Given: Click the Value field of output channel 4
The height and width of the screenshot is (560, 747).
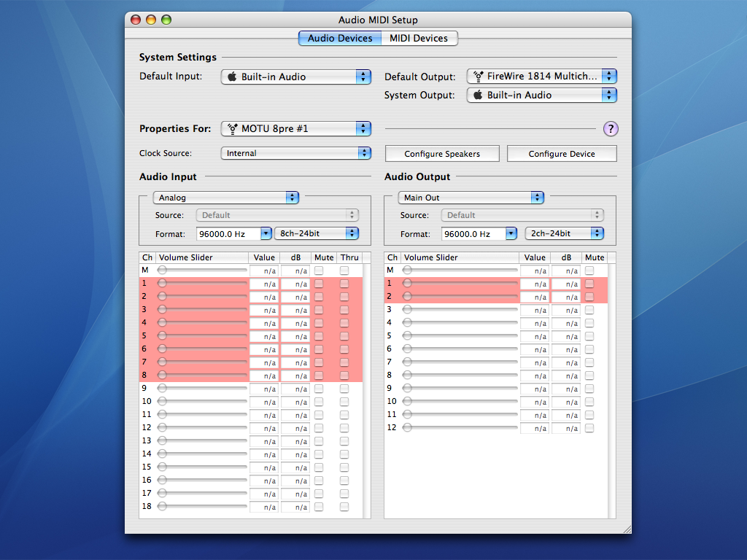Looking at the screenshot, I should (x=535, y=323).
